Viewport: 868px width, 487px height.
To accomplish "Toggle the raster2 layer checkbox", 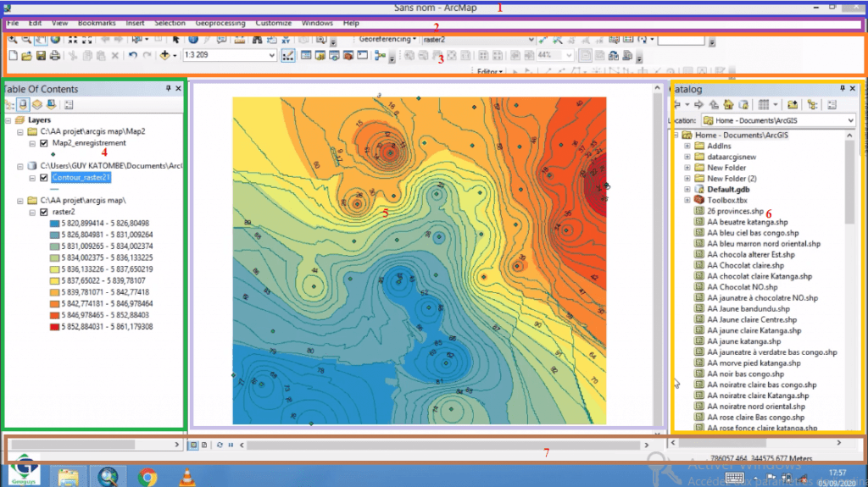I will coord(43,213).
